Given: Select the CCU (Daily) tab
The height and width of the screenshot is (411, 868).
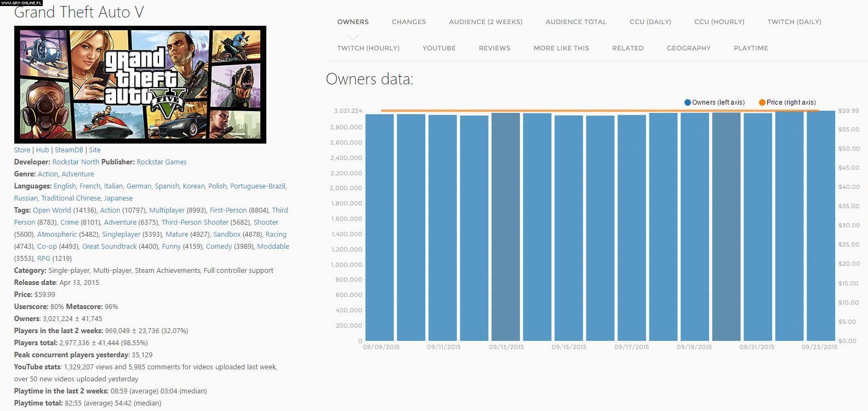Looking at the screenshot, I should [650, 22].
